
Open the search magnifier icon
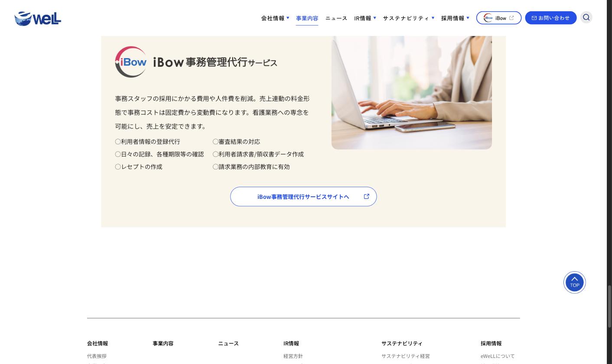click(586, 17)
